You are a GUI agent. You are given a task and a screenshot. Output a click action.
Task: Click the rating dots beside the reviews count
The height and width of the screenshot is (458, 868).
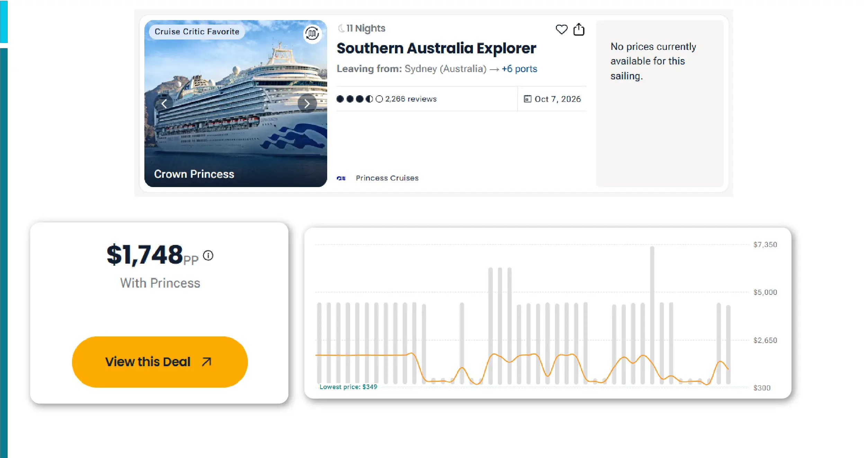[359, 99]
